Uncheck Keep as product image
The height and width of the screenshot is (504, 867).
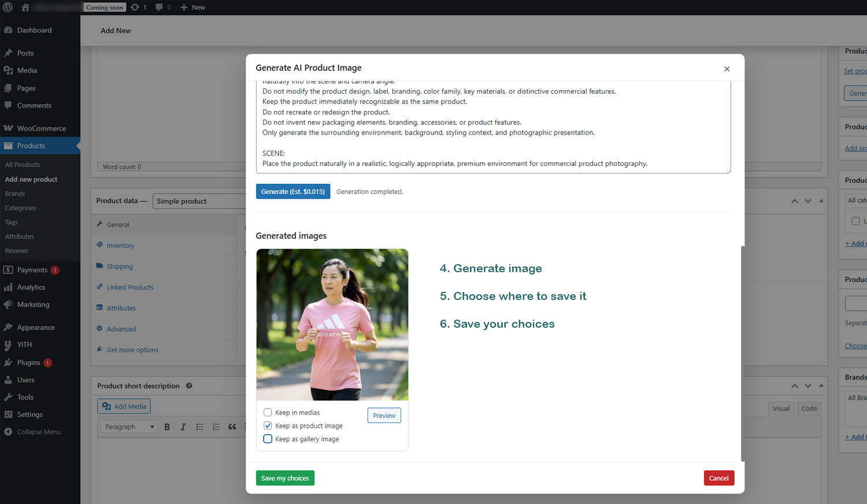[268, 425]
